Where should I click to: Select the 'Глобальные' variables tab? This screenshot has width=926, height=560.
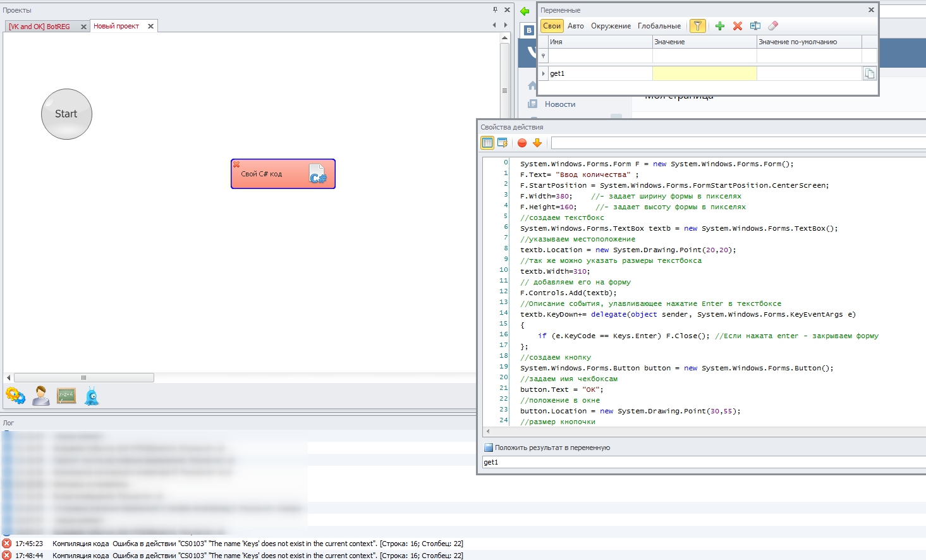(x=659, y=26)
